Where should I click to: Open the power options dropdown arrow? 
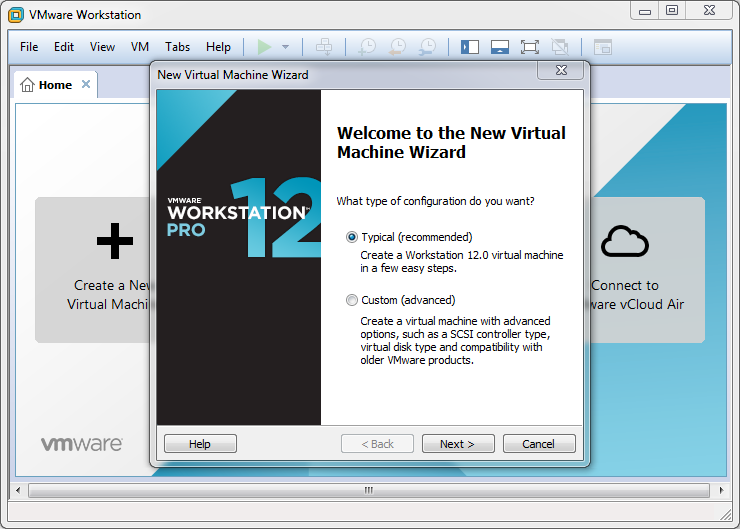(x=285, y=47)
